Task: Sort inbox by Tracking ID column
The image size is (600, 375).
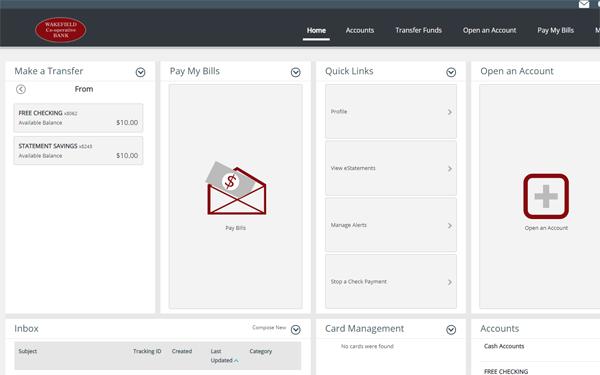Action: (147, 351)
